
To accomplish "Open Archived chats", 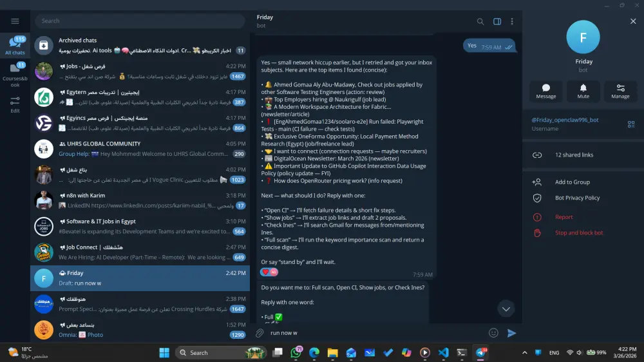I will 140,45.
